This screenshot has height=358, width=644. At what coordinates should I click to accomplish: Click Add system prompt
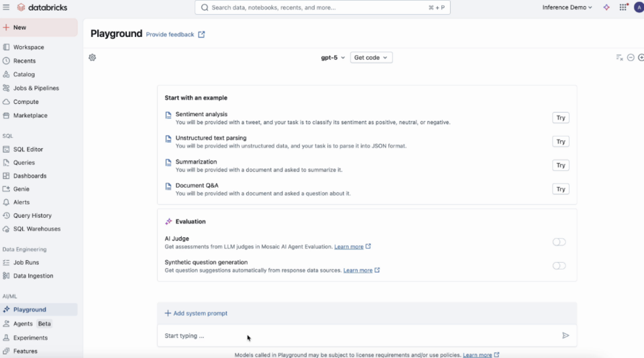point(196,313)
